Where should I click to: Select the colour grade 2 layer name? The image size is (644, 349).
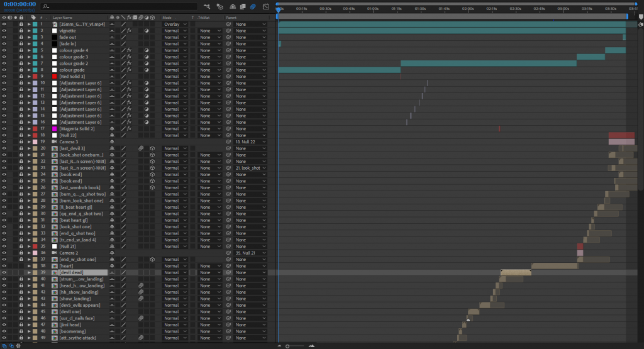coord(74,64)
